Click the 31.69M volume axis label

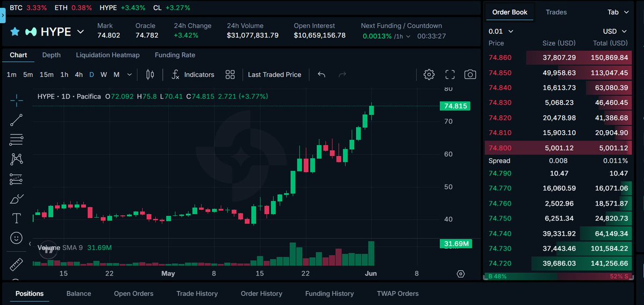[455, 244]
